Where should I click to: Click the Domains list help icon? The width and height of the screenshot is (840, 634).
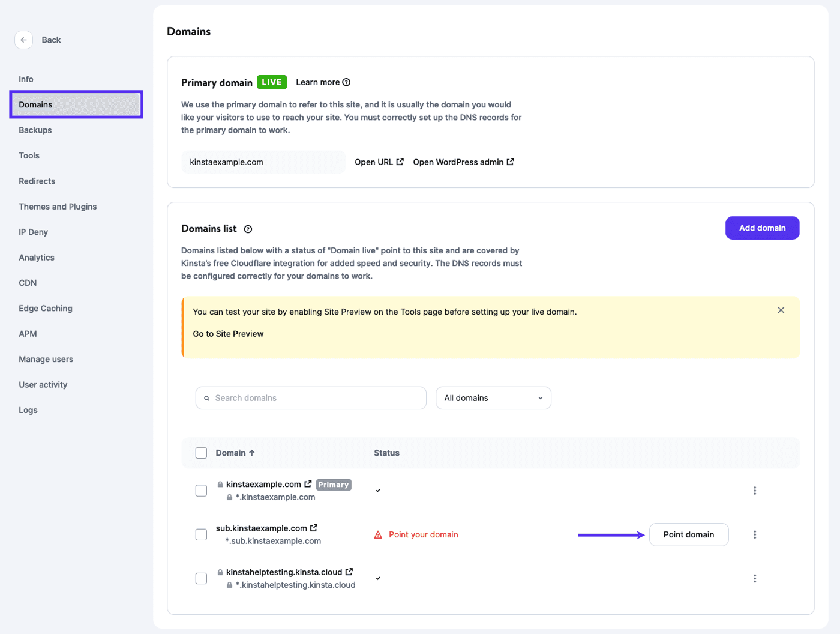pyautogui.click(x=248, y=228)
